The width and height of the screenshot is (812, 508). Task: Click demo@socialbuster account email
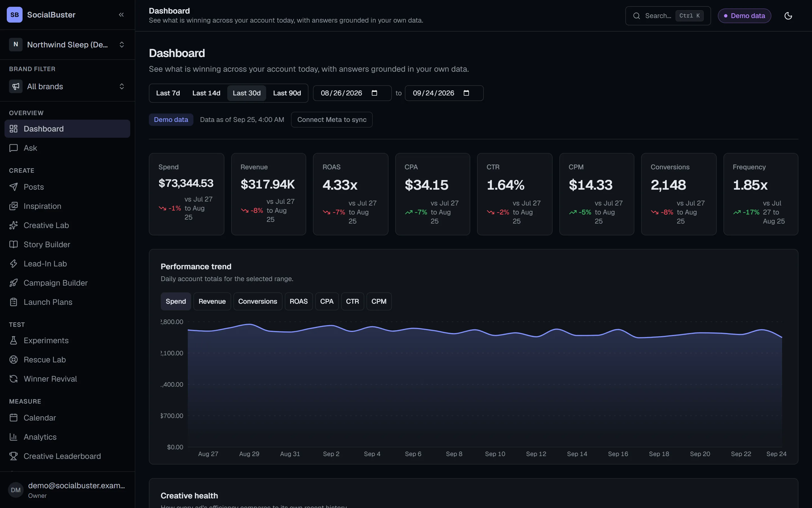pos(76,485)
